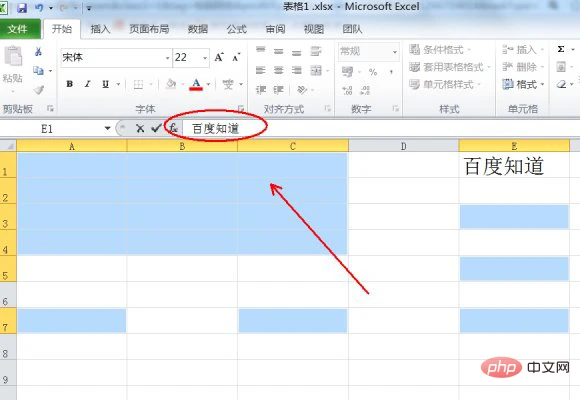The image size is (580, 400).
Task: Toggle Italic formatting
Action: pyautogui.click(x=87, y=84)
